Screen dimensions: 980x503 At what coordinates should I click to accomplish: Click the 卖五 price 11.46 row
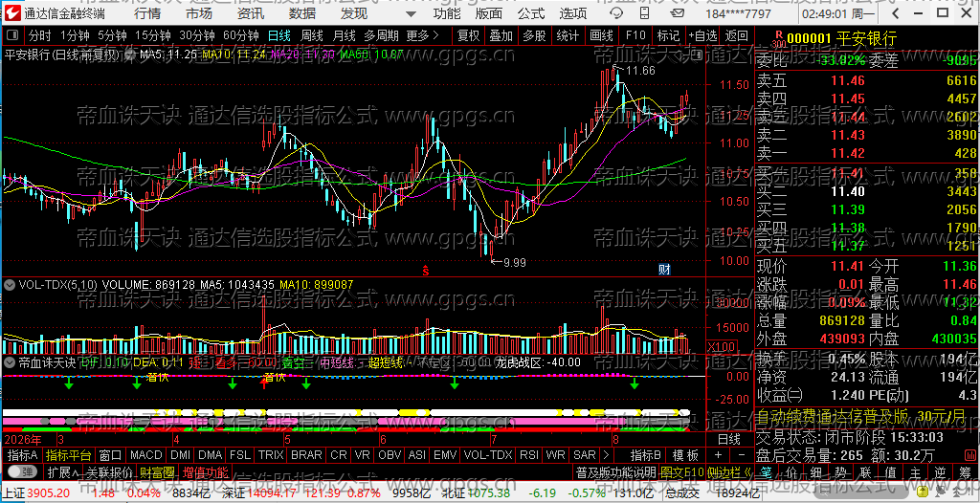click(867, 80)
